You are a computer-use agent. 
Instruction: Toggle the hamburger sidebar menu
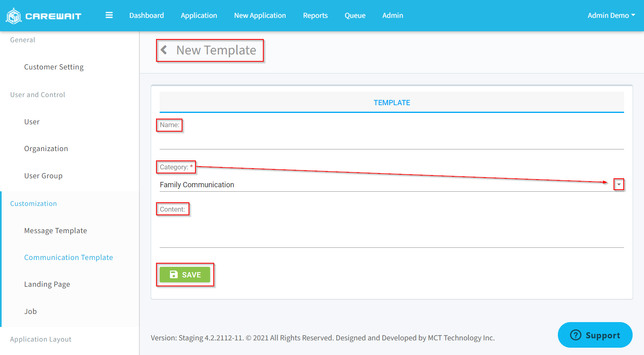coord(109,15)
